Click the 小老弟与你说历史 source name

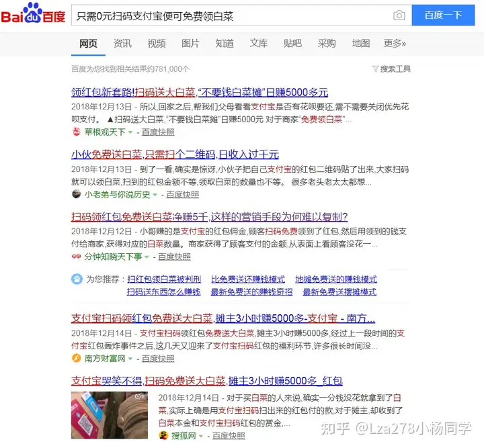point(117,195)
